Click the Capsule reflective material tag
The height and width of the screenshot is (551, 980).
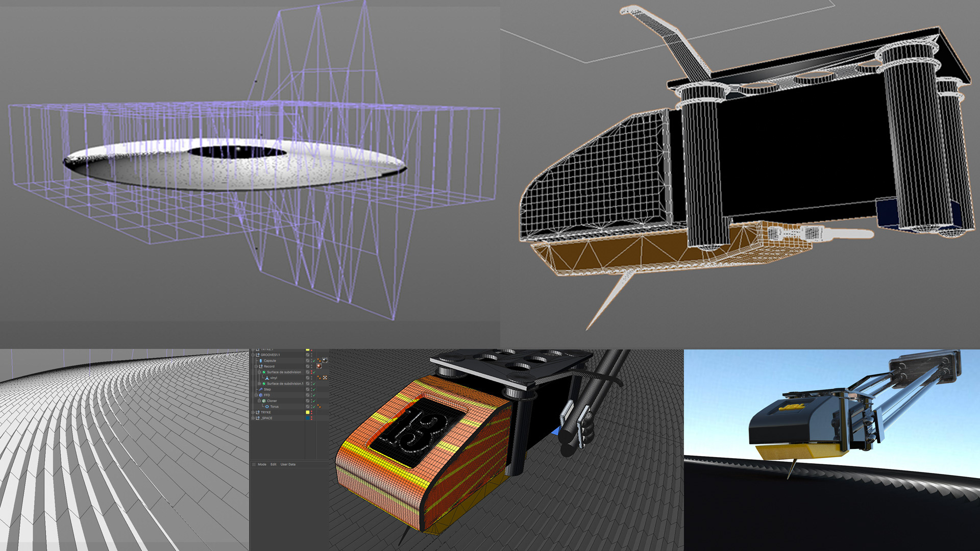pyautogui.click(x=325, y=360)
